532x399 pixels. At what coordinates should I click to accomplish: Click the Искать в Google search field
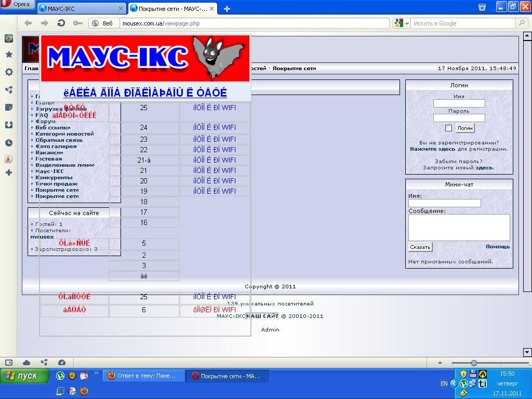[x=463, y=23]
